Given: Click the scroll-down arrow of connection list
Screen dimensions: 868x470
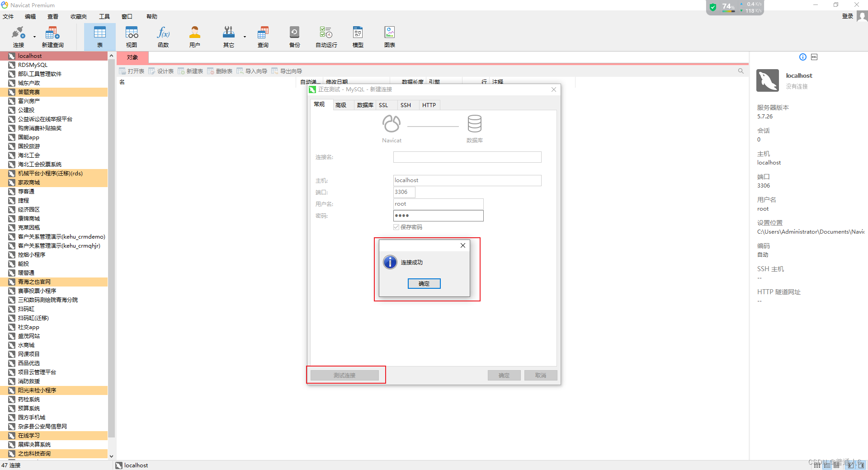Looking at the screenshot, I should 112,456.
